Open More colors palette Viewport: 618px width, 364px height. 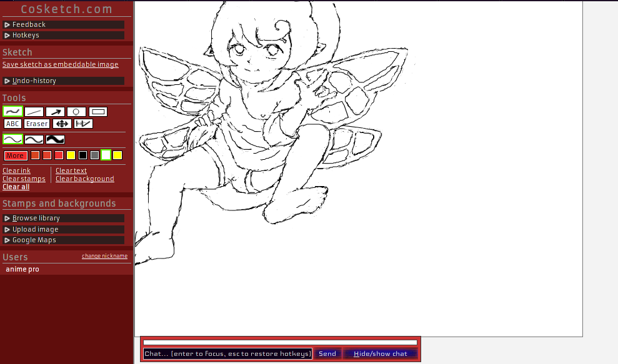tap(16, 155)
